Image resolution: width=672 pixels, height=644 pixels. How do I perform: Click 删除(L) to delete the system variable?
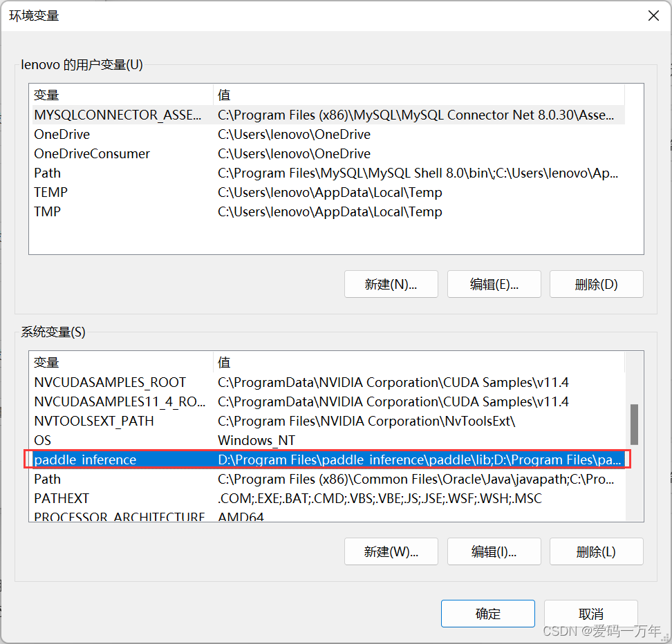[x=596, y=551]
